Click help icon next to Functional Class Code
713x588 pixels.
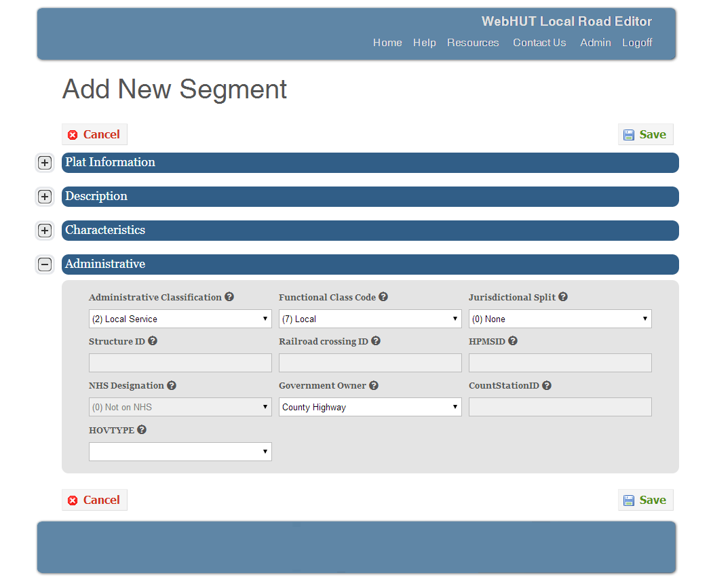click(x=383, y=296)
